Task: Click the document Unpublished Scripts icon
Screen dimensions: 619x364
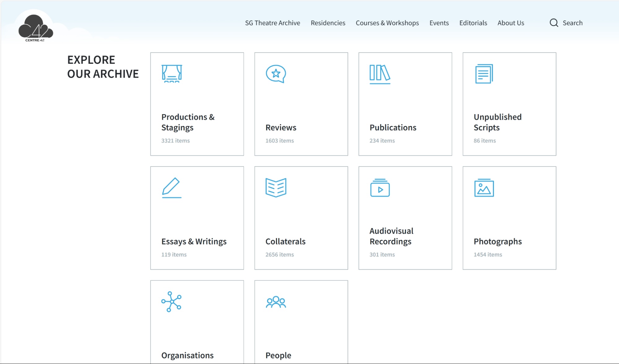Action: (484, 74)
